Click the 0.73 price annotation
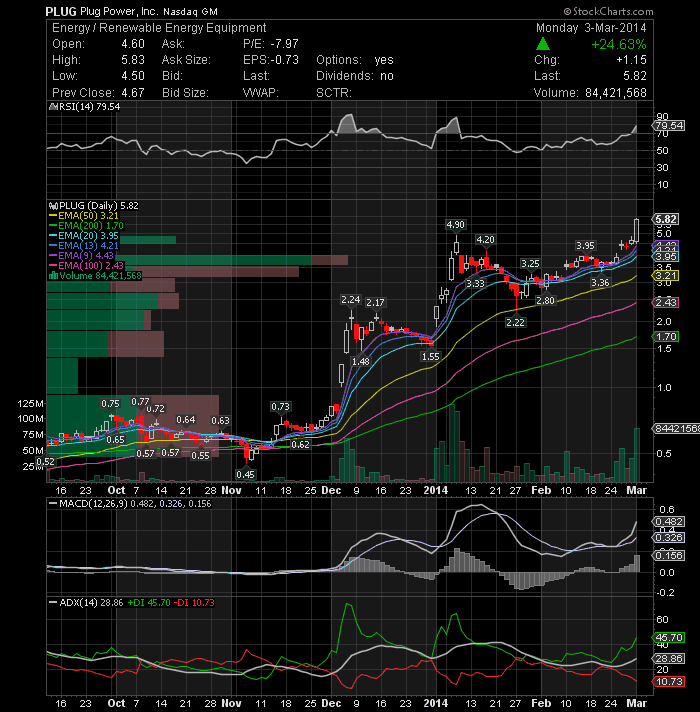700x712 pixels. 280,406
